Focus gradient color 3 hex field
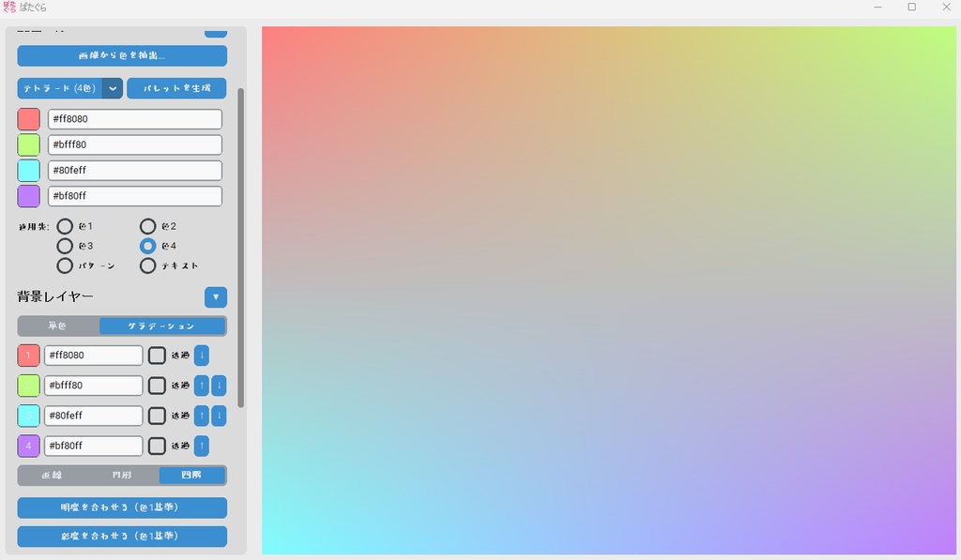961x560 pixels. click(x=94, y=416)
